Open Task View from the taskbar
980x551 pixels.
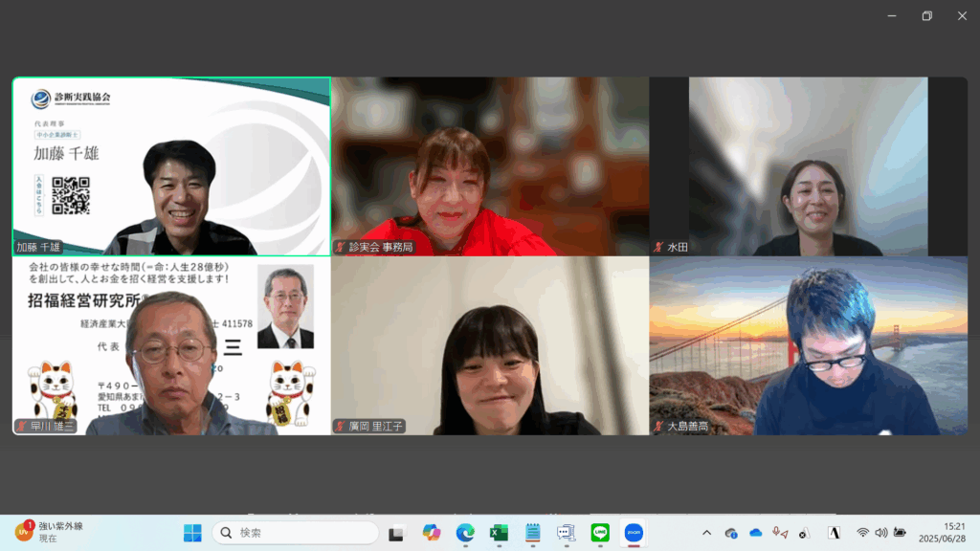tap(396, 534)
